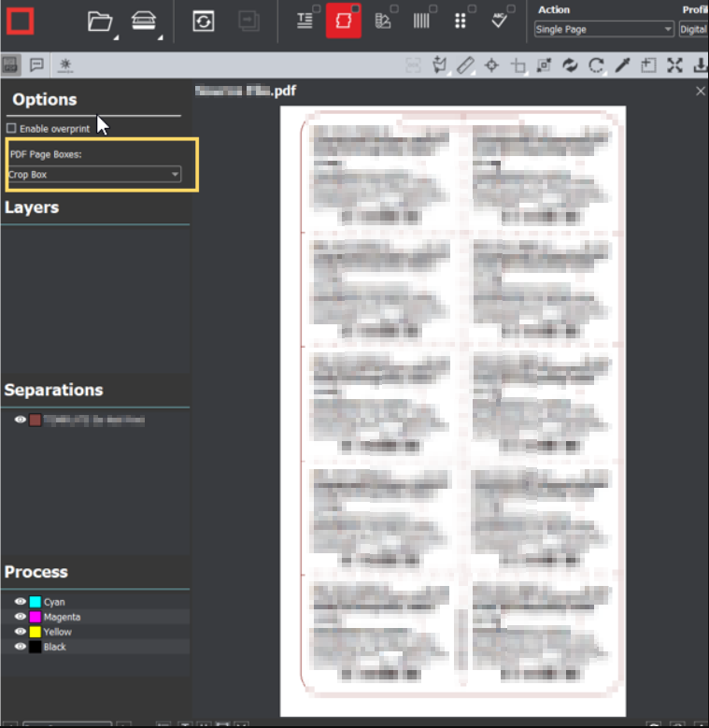Toggle visibility of Magenta channel
This screenshot has width=709, height=728.
click(21, 617)
